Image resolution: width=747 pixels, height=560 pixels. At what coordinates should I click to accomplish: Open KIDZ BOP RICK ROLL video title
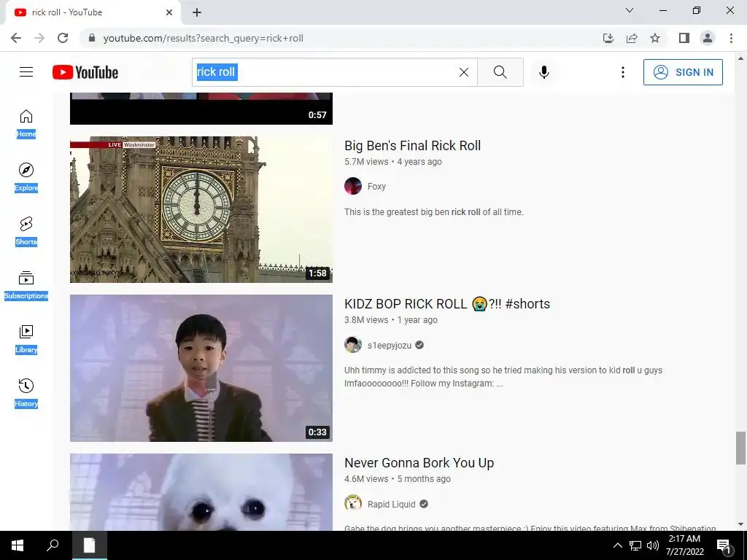click(x=447, y=304)
